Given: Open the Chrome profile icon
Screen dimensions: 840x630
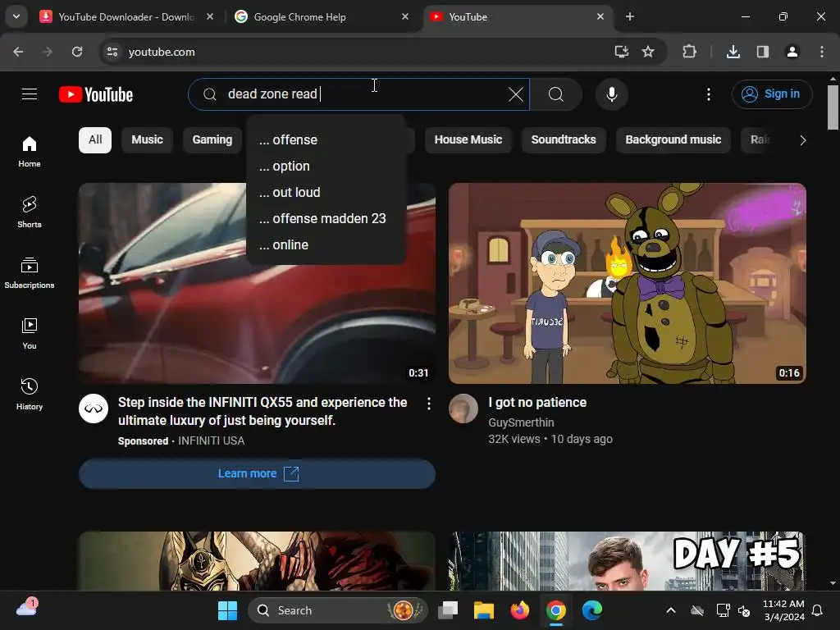Looking at the screenshot, I should pyautogui.click(x=792, y=52).
